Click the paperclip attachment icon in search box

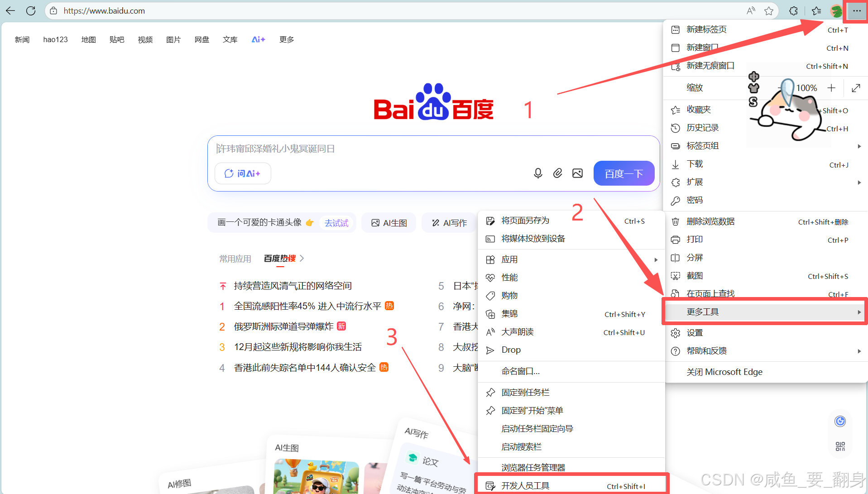tap(557, 173)
